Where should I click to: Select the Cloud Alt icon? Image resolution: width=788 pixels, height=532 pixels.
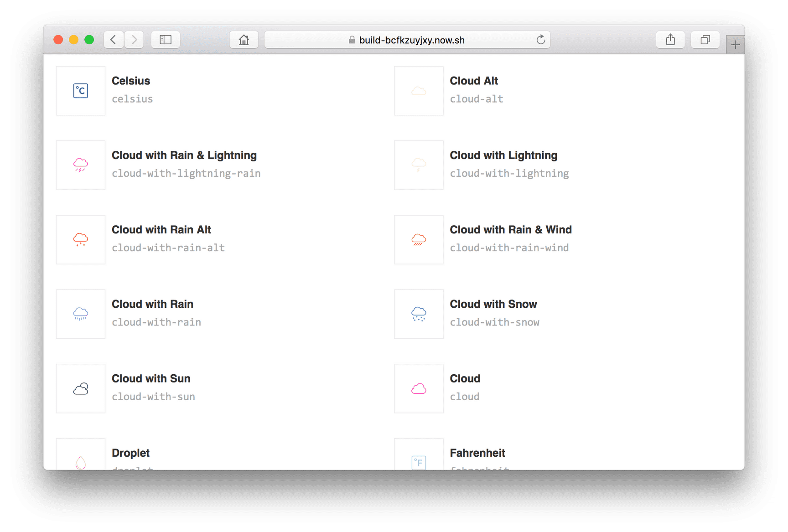pyautogui.click(x=418, y=91)
